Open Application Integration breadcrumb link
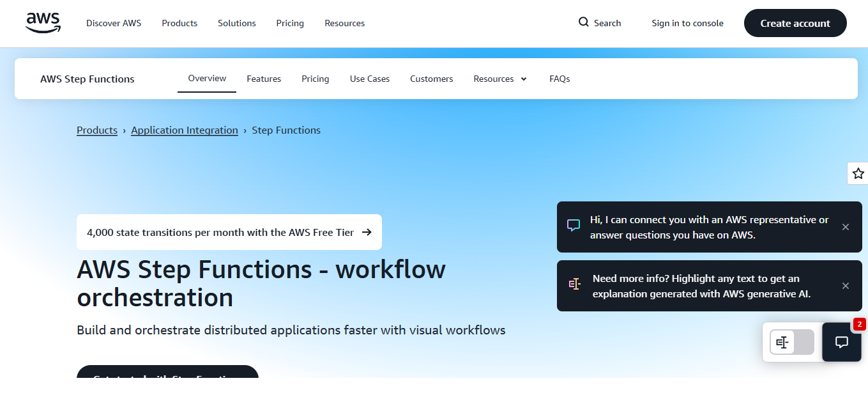 184,130
